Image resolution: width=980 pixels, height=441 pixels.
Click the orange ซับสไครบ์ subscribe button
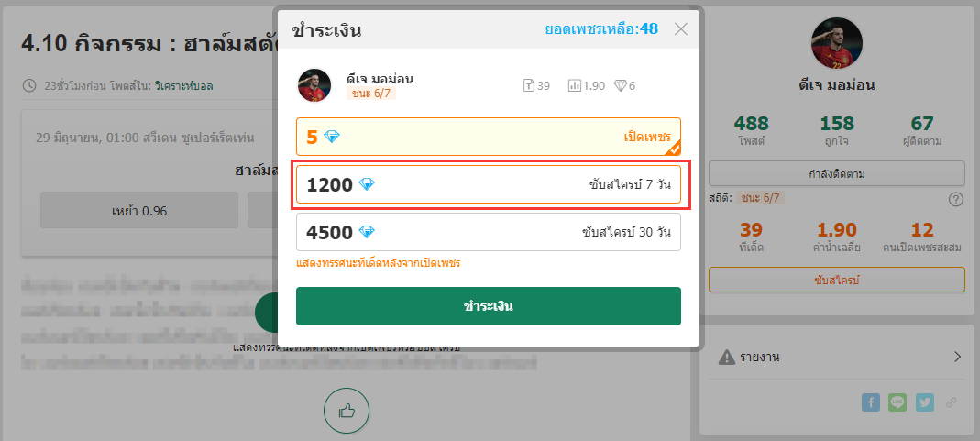[x=837, y=280]
